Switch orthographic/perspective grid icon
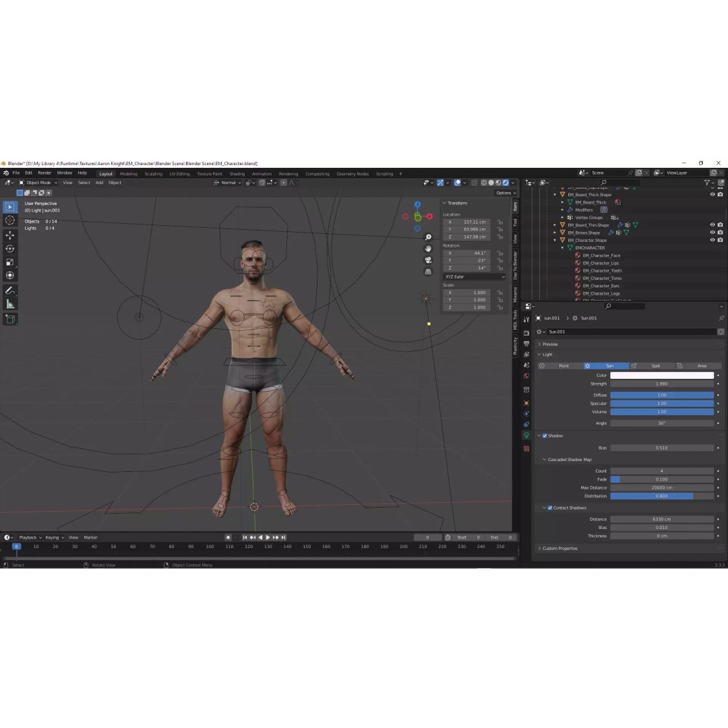The width and height of the screenshot is (728, 728). click(428, 272)
